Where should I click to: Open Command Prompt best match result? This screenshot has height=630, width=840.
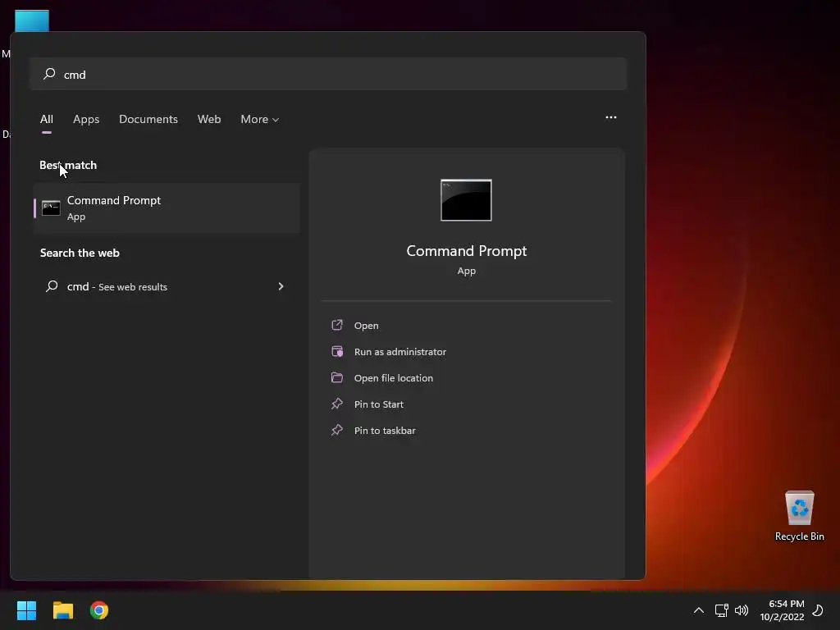[x=167, y=208]
